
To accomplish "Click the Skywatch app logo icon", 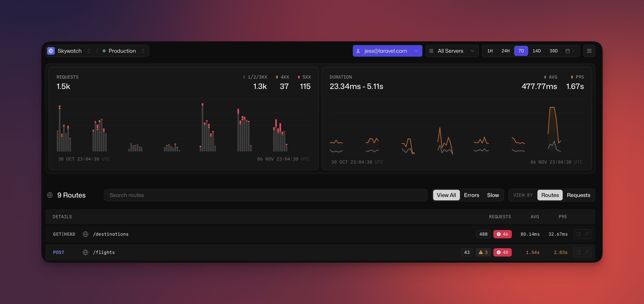I will tap(51, 51).
